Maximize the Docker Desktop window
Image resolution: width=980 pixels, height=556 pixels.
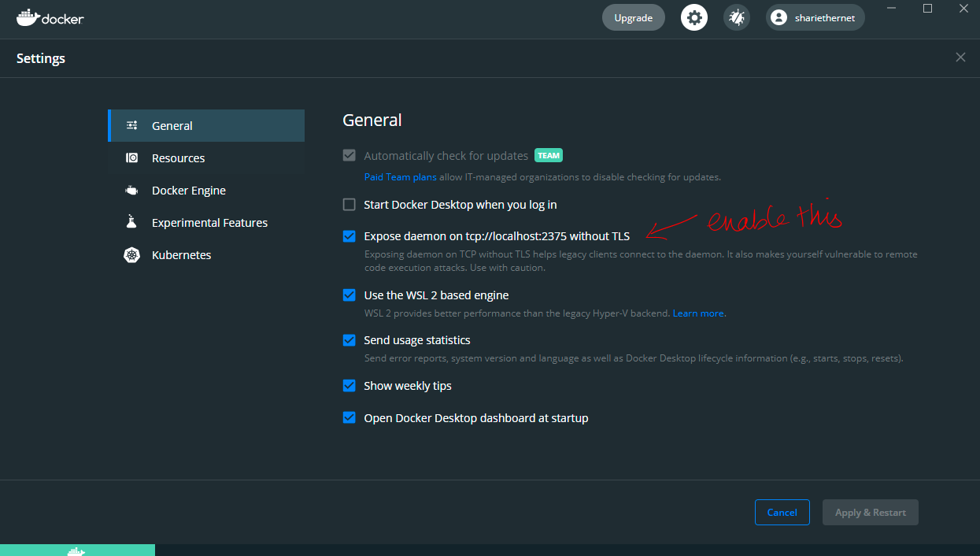pyautogui.click(x=927, y=8)
